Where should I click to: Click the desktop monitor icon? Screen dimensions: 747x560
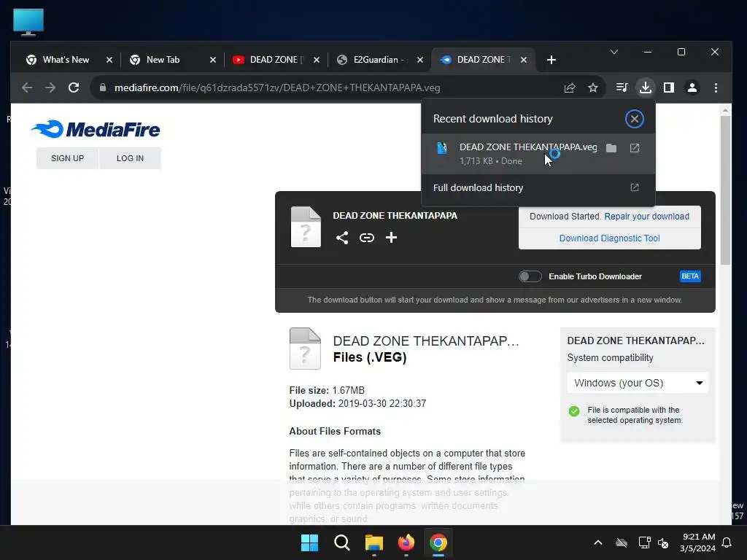(x=28, y=22)
